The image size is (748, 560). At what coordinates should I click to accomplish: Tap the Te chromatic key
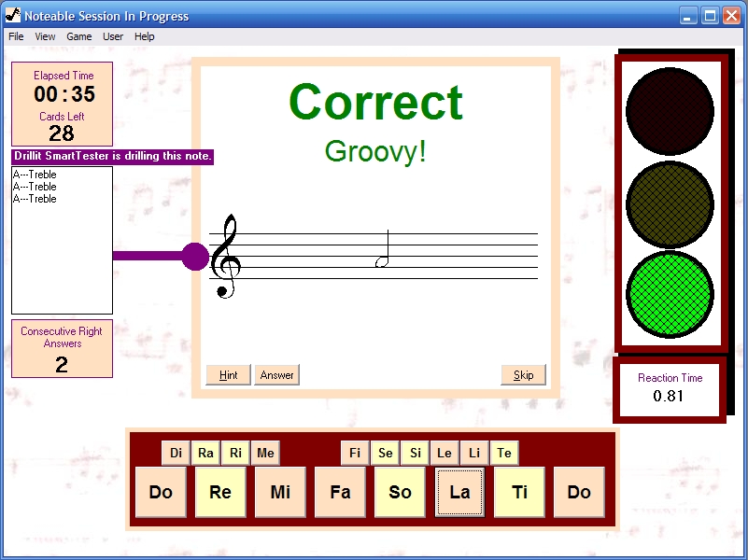pos(504,453)
